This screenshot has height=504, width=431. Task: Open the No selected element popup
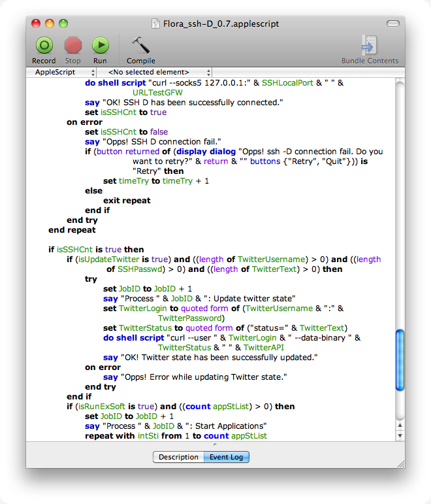pyautogui.click(x=155, y=72)
